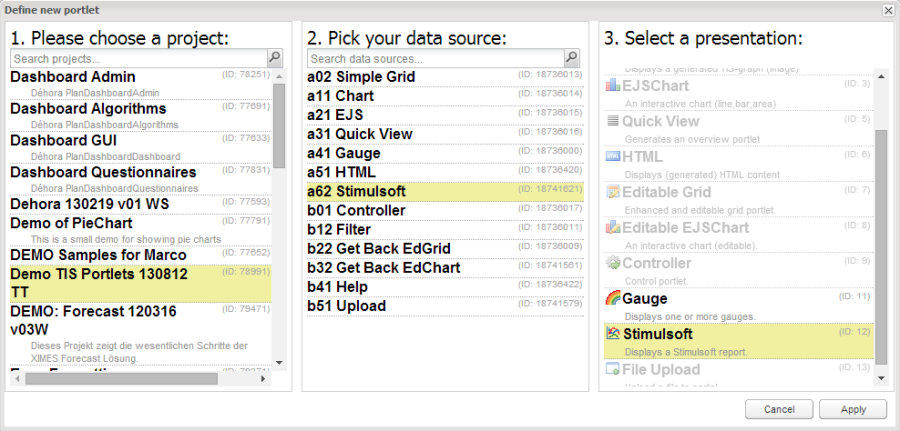The image size is (900, 431).
Task: Click '(ID: 18741621)' next to Stimulsoft source
Action: [x=550, y=189]
